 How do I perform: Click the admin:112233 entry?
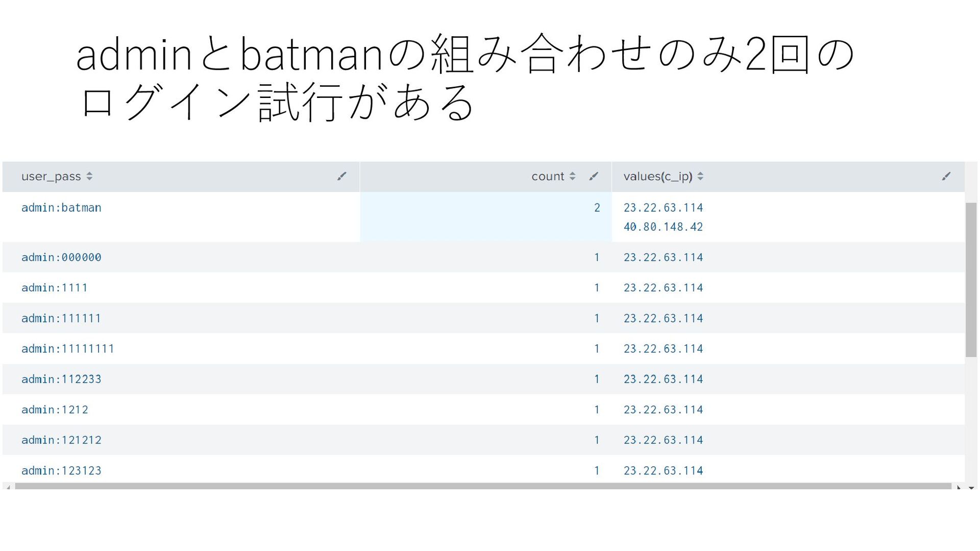pyautogui.click(x=61, y=380)
